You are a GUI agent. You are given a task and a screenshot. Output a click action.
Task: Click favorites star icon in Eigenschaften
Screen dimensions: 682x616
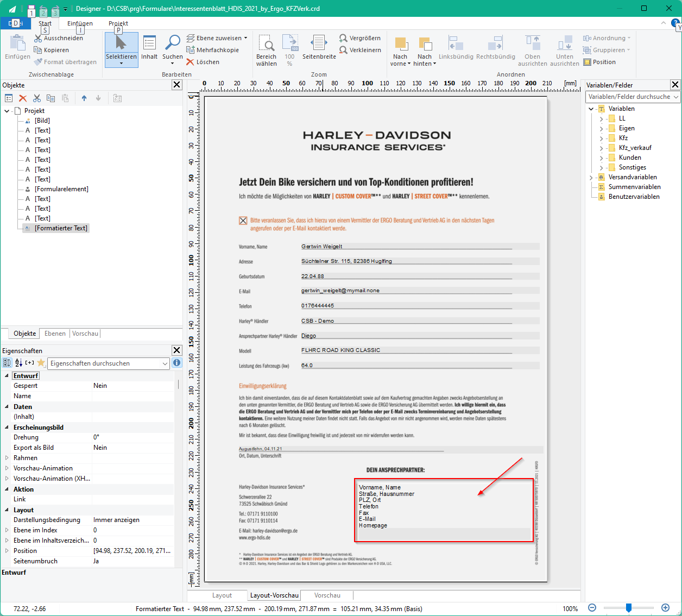point(41,363)
